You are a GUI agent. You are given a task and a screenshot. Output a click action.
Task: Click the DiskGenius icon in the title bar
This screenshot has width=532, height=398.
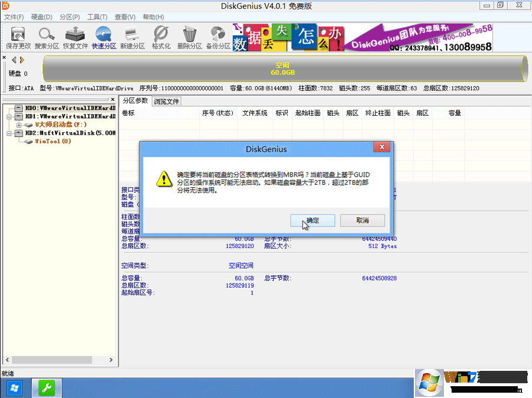5,5
